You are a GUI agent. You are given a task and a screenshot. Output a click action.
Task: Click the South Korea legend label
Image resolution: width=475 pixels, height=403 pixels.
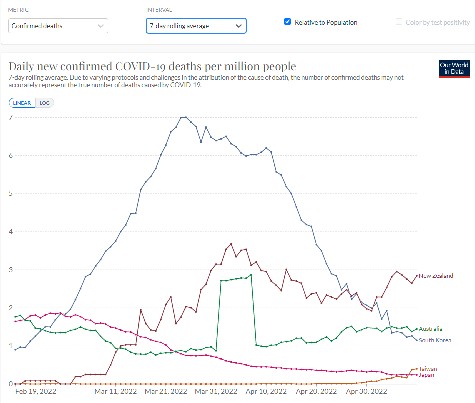click(435, 340)
